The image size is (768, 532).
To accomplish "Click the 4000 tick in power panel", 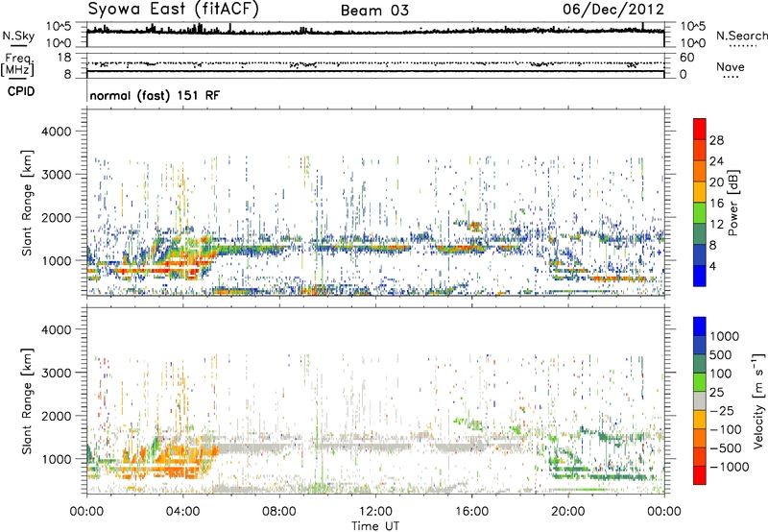I will (57, 132).
